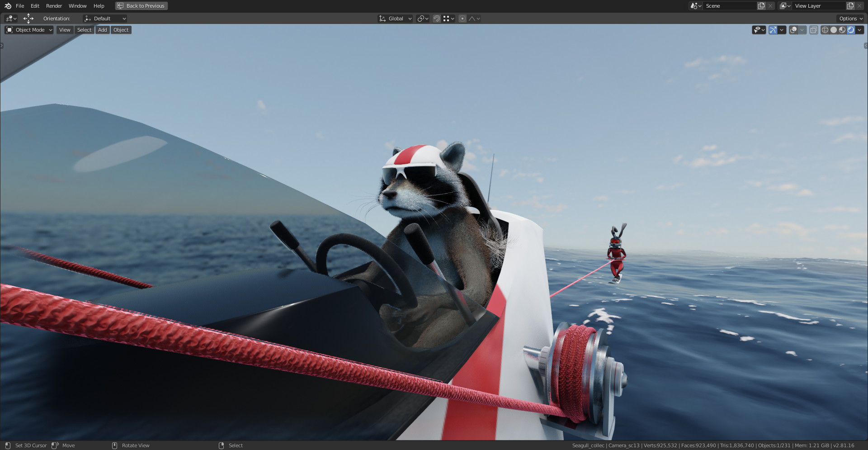Click the "Rotate View" status bar text
This screenshot has width=868, height=450.
[x=136, y=445]
